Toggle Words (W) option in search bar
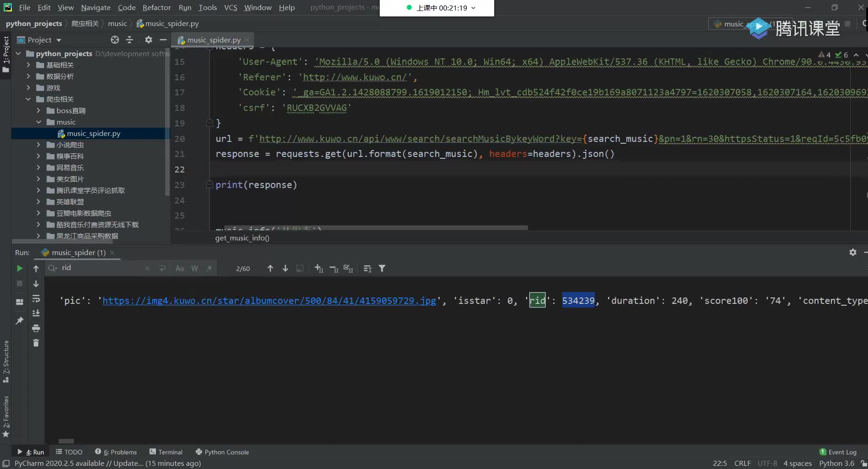The height and width of the screenshot is (469, 868). point(195,268)
